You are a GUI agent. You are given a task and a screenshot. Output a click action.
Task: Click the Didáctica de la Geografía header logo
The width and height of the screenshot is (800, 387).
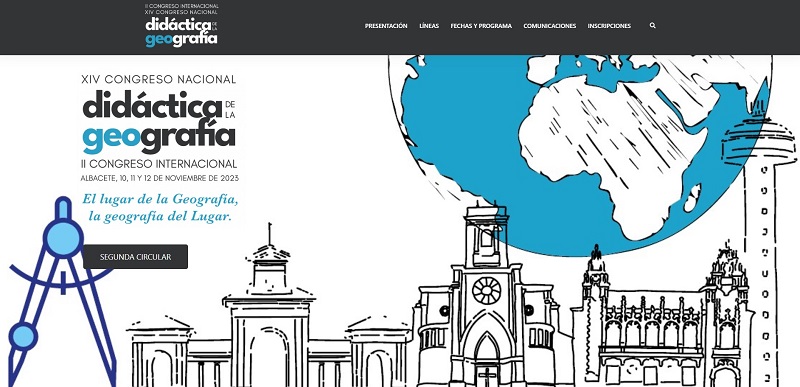click(182, 25)
